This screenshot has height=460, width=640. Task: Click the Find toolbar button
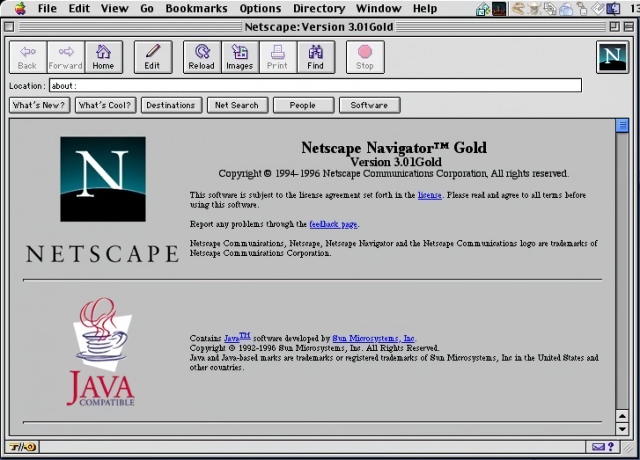(x=315, y=57)
